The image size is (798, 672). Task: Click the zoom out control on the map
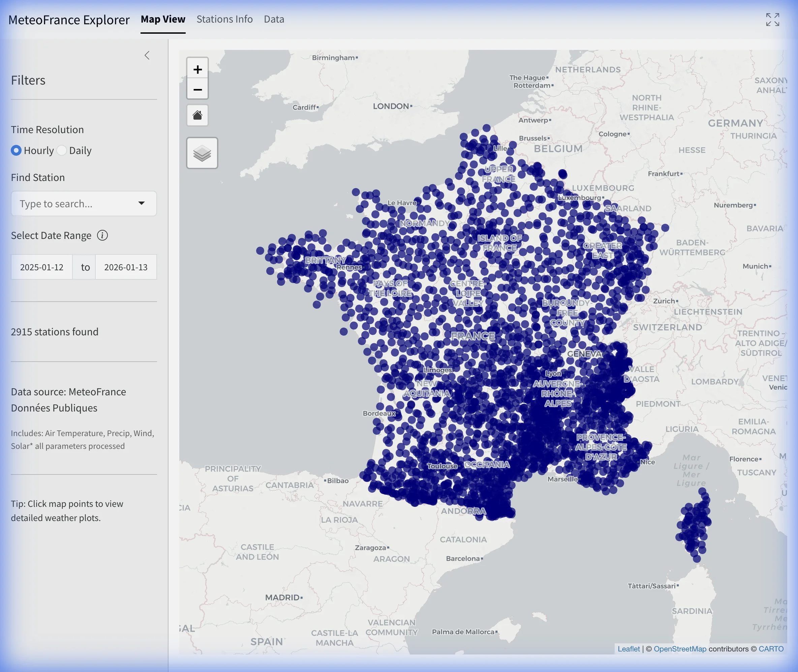pyautogui.click(x=197, y=89)
